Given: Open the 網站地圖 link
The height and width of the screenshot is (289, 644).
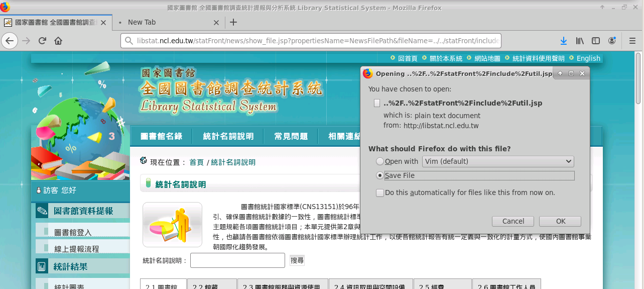Looking at the screenshot, I should 487,58.
